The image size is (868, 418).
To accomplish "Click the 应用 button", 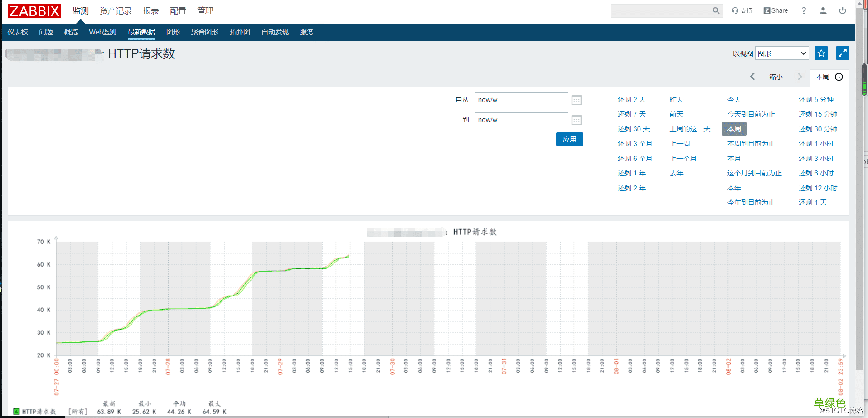I will pos(569,139).
